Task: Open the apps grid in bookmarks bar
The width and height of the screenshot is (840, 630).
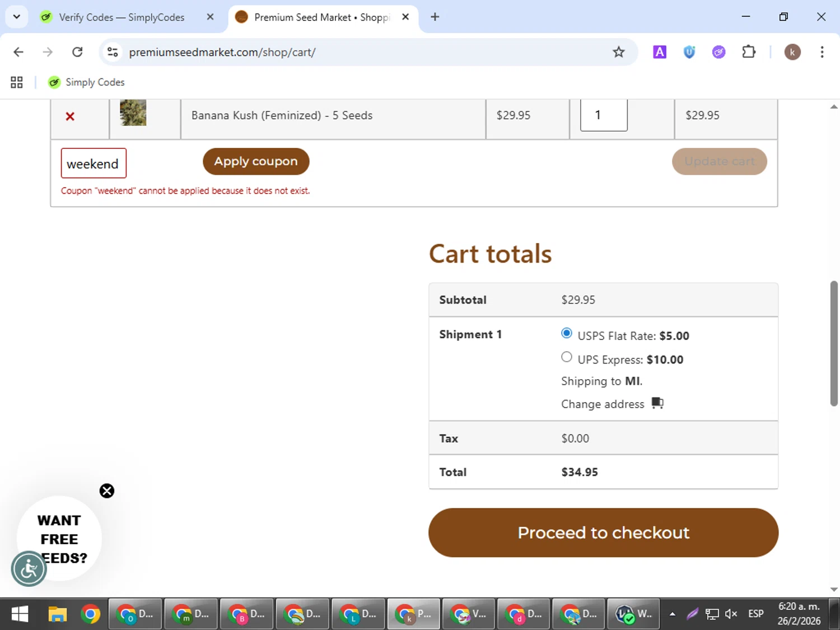Action: [x=17, y=82]
